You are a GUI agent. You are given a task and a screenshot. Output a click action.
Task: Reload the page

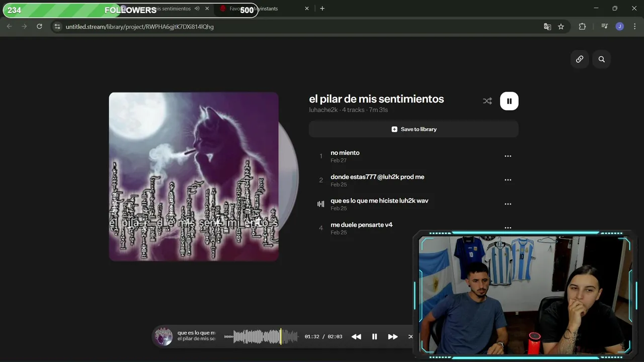[x=39, y=27]
